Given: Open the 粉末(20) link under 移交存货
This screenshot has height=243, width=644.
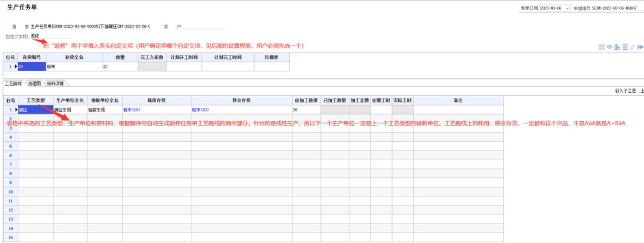Looking at the screenshot, I should click(200, 110).
